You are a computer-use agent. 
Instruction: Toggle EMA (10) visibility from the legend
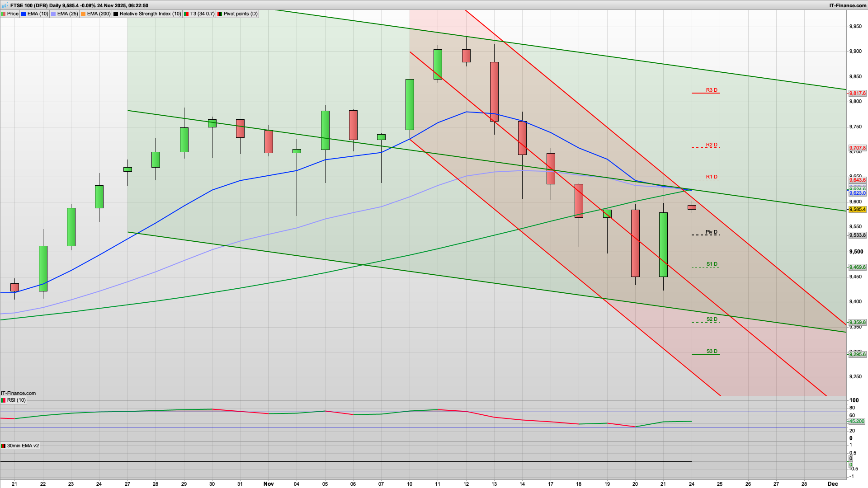[x=34, y=14]
